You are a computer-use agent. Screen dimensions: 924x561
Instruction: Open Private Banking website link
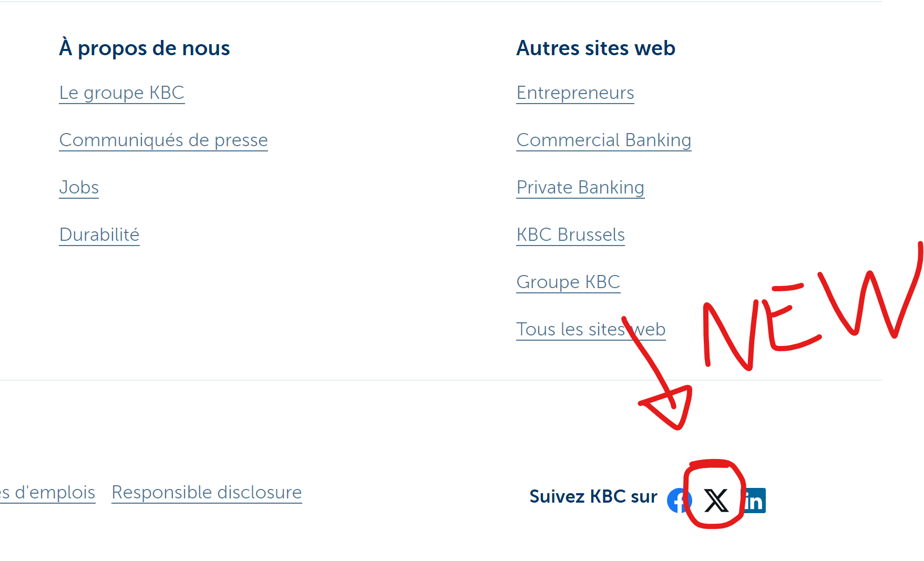pos(580,188)
